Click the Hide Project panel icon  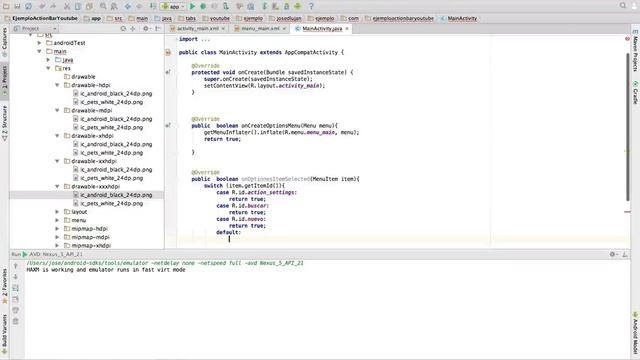point(158,29)
